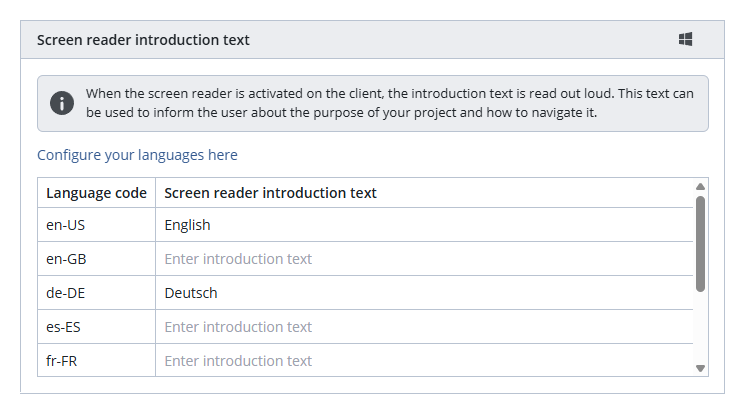This screenshot has height=414, width=745.
Task: Click the table's vertical scrollbar thumb
Action: 700,243
